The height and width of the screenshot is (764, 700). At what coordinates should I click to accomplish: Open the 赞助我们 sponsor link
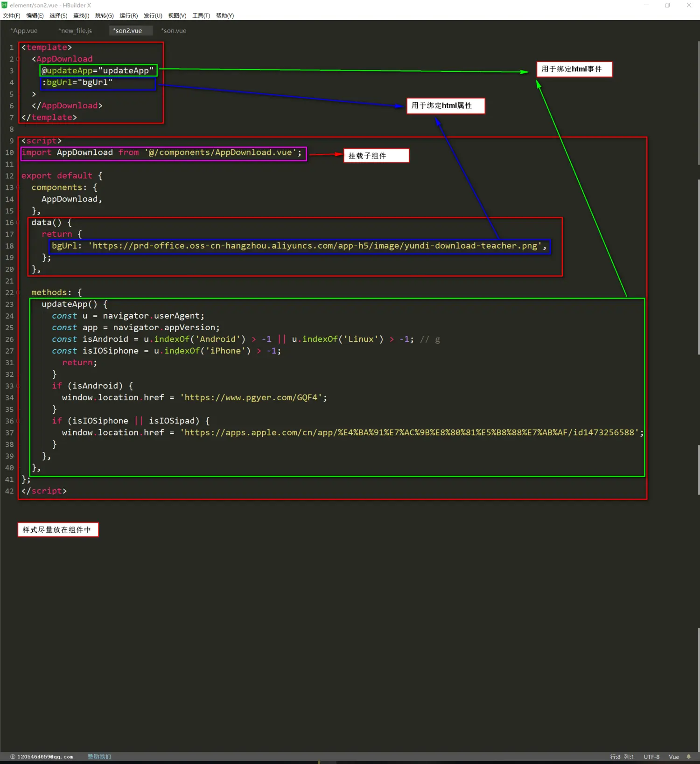[x=99, y=757]
